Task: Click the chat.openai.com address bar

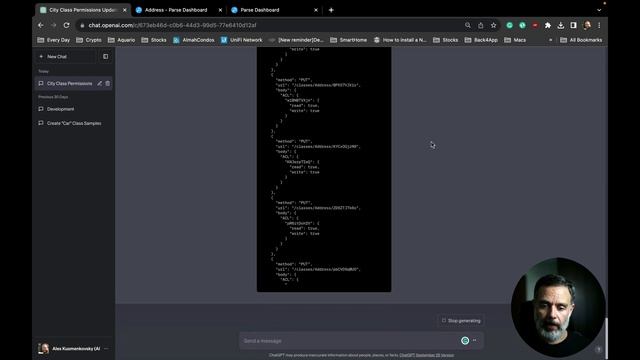Action: (x=269, y=25)
